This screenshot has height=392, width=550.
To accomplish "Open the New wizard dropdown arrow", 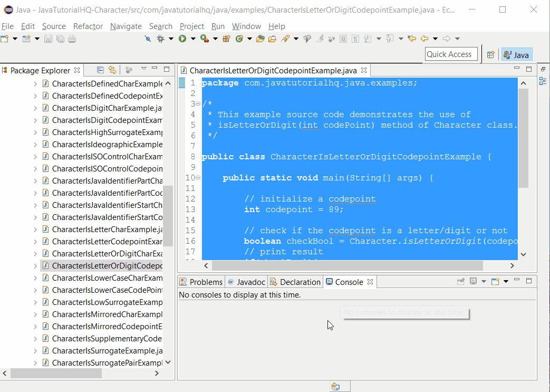I will (14, 39).
